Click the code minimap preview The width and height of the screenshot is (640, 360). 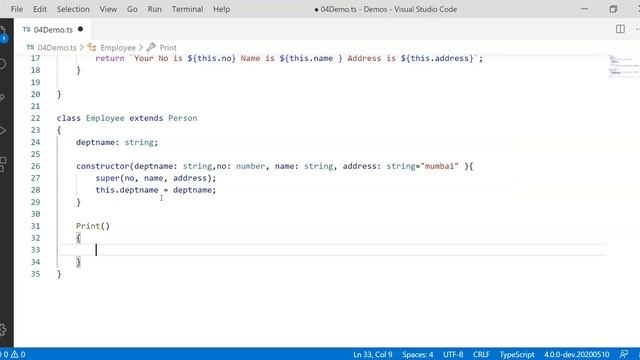tap(623, 66)
